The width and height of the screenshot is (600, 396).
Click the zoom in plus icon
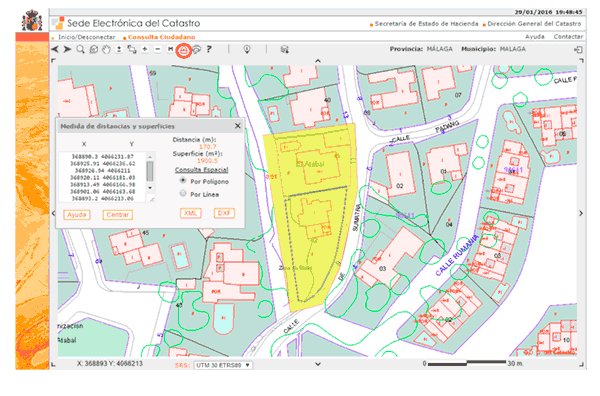click(145, 49)
